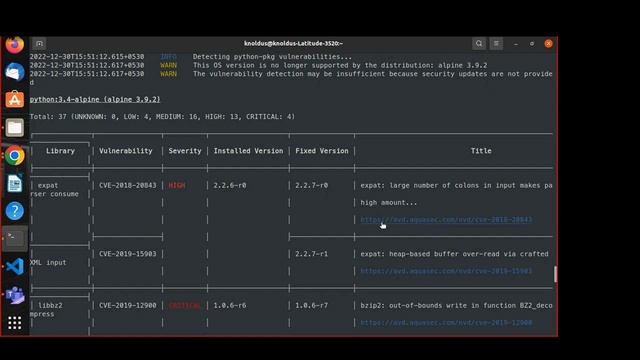Click the expat library cell
This screenshot has width=640, height=360.
click(x=48, y=185)
